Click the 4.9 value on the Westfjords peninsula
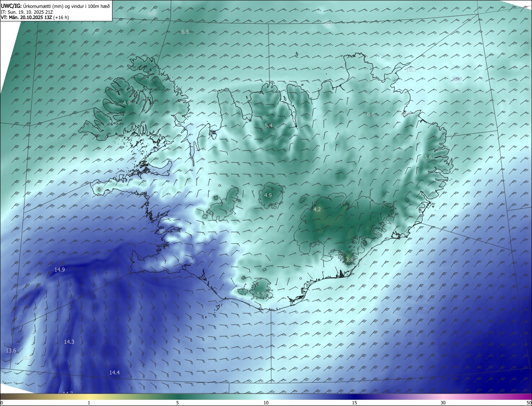The height and width of the screenshot is (406, 532). [x=127, y=103]
